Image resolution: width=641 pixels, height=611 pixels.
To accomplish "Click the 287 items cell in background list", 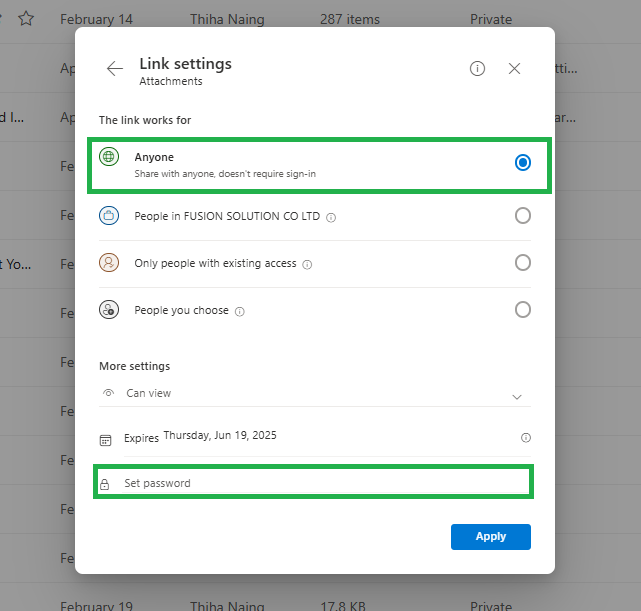I will tap(350, 19).
